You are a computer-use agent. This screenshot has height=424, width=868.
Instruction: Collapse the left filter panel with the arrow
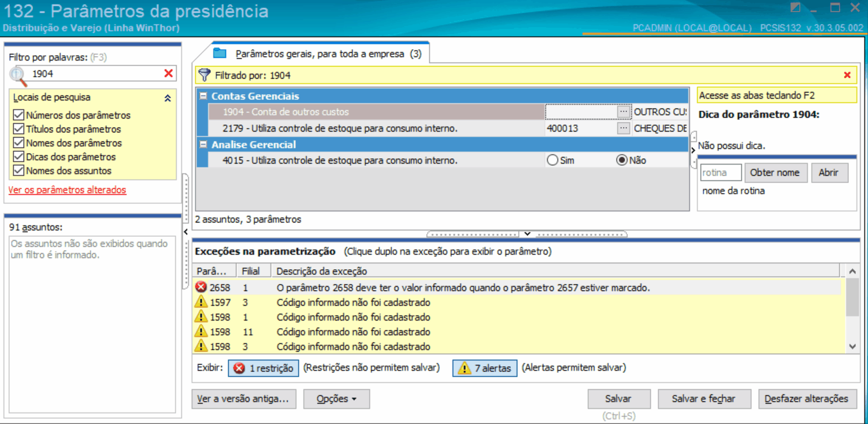[x=186, y=232]
